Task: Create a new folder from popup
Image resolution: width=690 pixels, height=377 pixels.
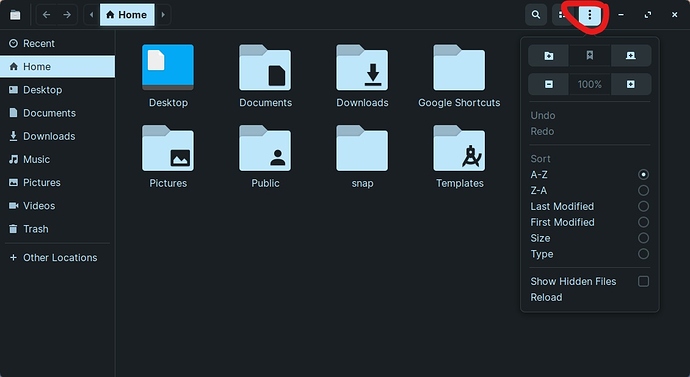Action: 548,56
